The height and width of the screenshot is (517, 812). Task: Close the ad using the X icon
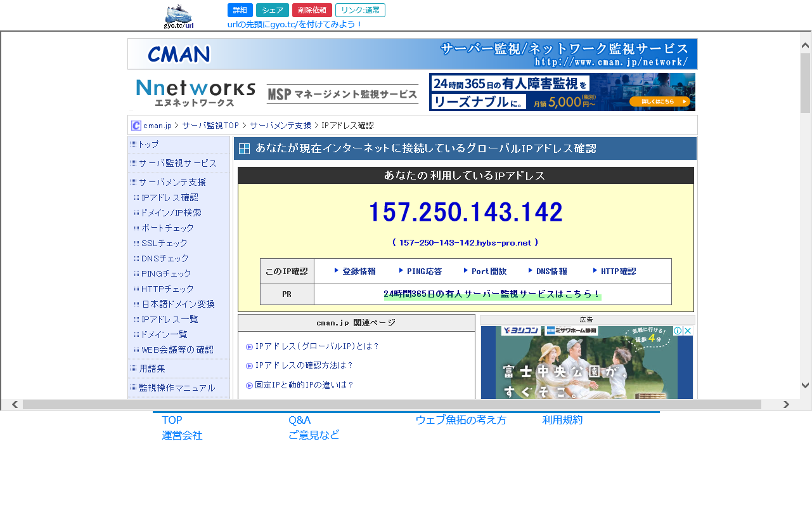point(688,331)
